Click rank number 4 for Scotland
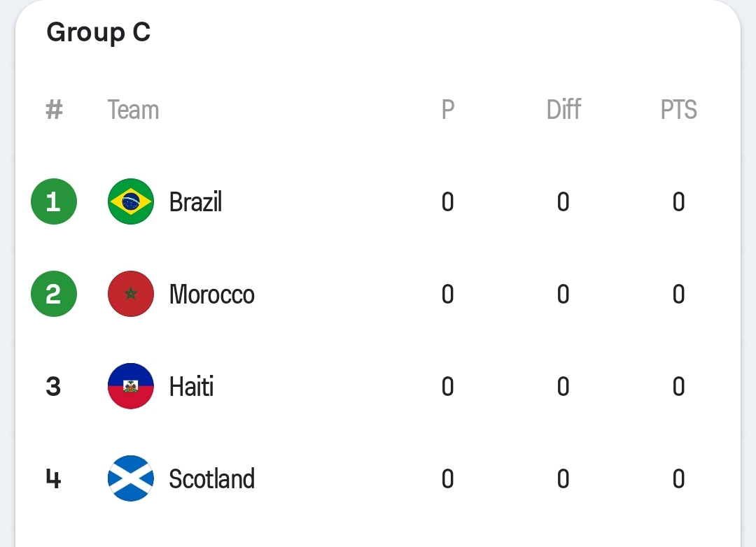This screenshot has height=547, width=756. pos(54,479)
